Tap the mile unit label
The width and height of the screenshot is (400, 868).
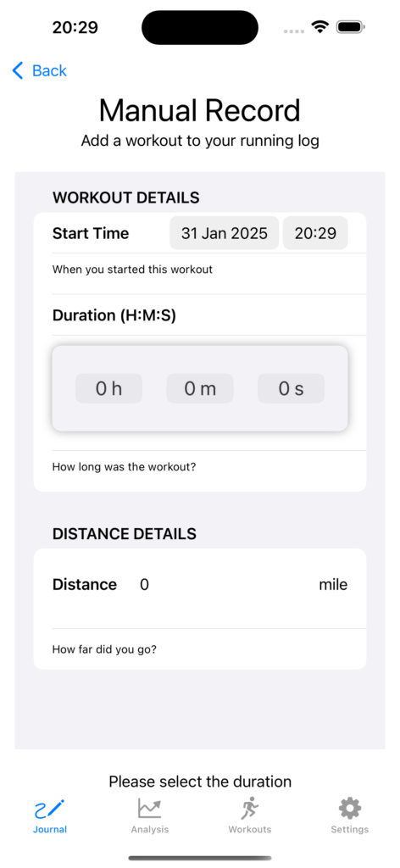coord(333,585)
